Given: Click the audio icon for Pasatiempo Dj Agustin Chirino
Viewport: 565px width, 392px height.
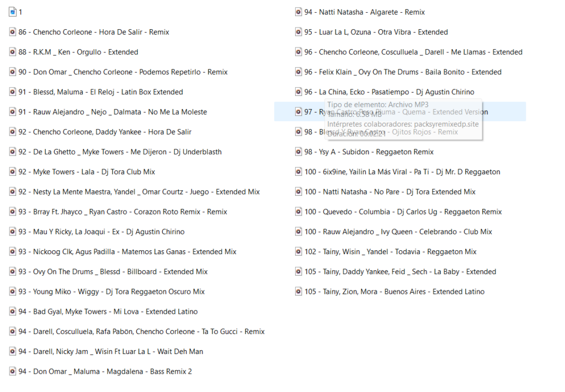Looking at the screenshot, I should (299, 92).
